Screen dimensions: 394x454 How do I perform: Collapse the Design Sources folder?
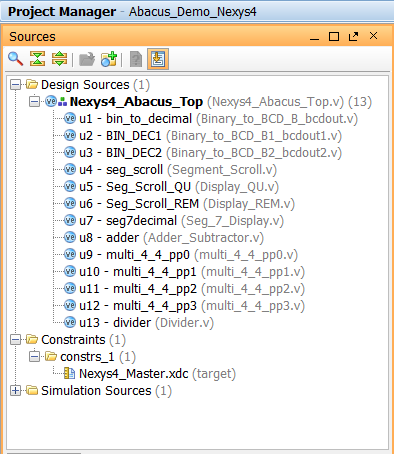click(15, 85)
